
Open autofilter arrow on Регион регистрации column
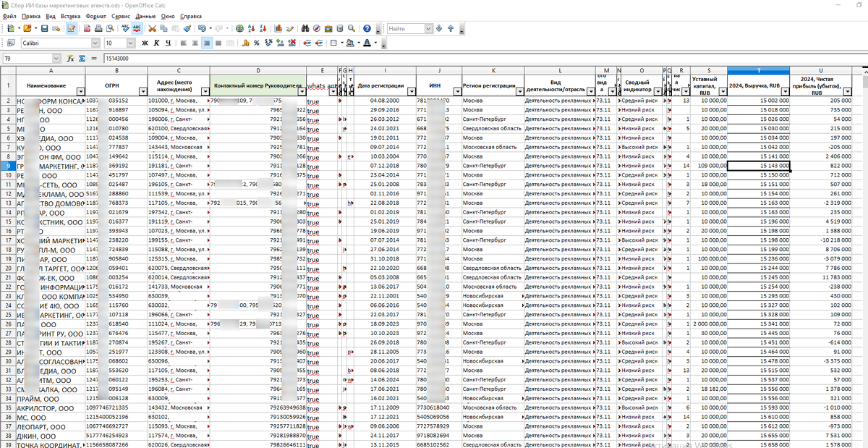(x=520, y=90)
